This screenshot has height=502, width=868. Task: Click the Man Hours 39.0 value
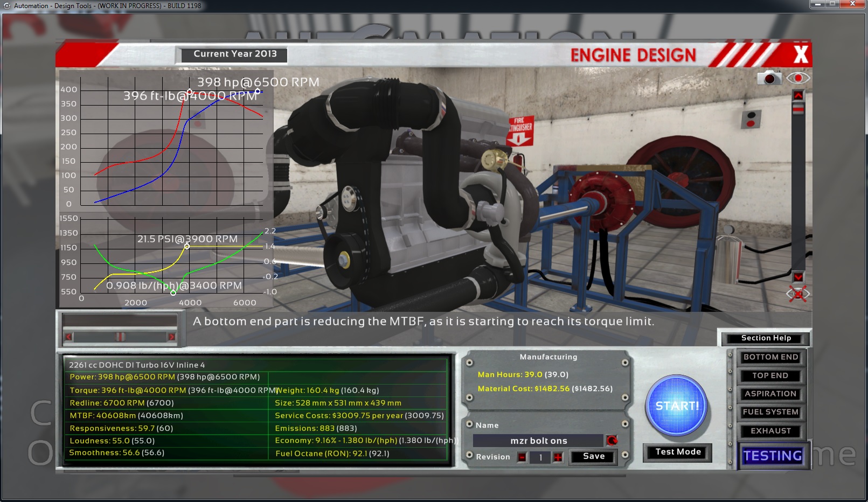tap(523, 374)
